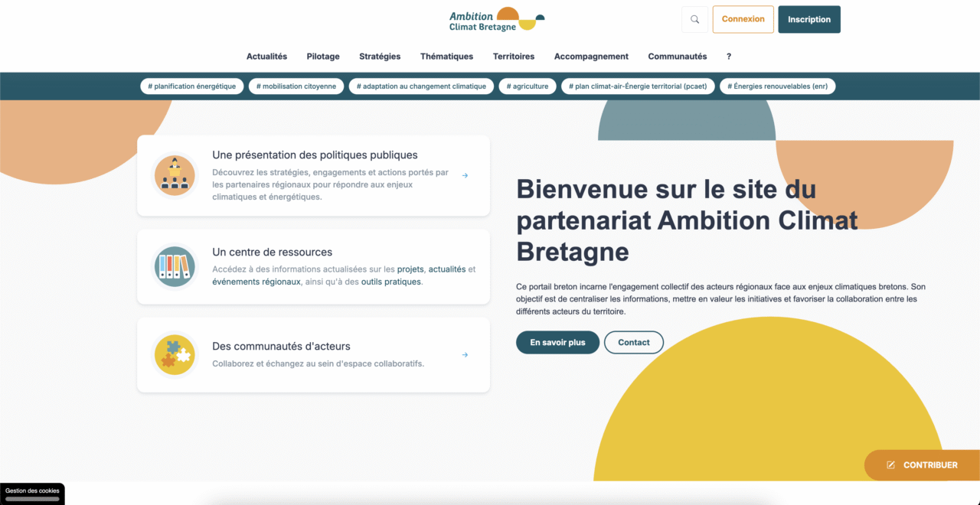980x505 pixels.
Task: Click the puzzle pieces communities icon
Action: (x=175, y=355)
